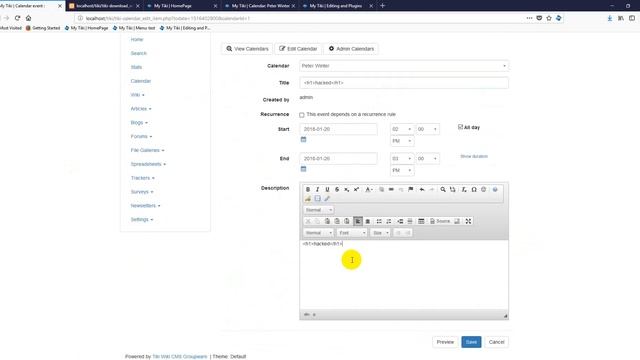
Task: Open the Calendar link in the sidebar
Action: (x=141, y=81)
